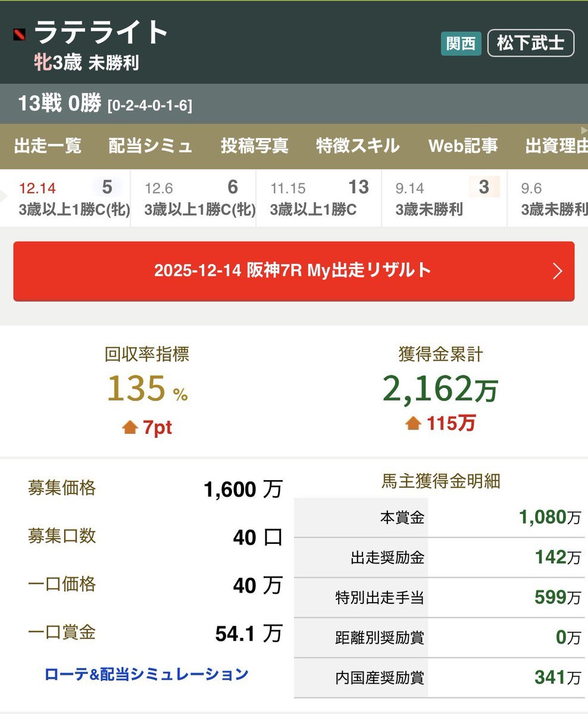The height and width of the screenshot is (714, 588).
Task: Click the 回収率指標 label
Action: pyautogui.click(x=147, y=355)
